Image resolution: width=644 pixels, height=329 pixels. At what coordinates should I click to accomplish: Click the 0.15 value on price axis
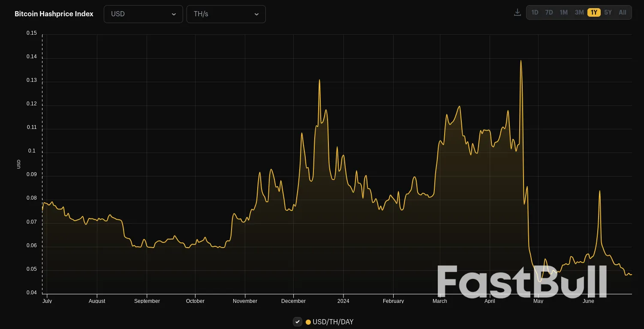(31, 33)
